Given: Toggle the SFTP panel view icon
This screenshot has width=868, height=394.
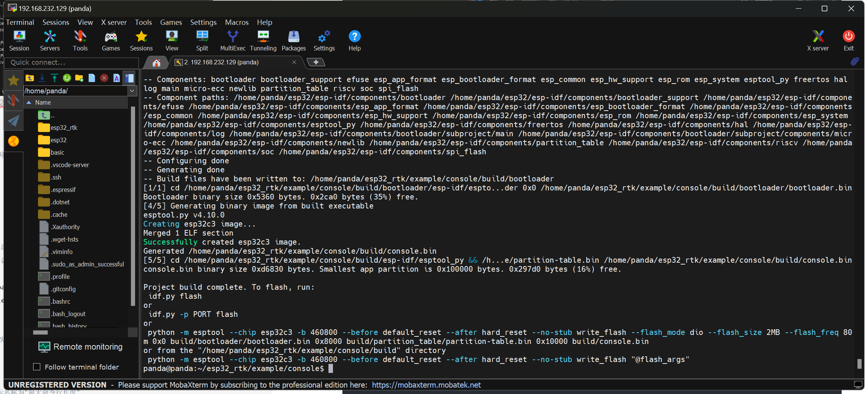Looking at the screenshot, I should coord(129,78).
